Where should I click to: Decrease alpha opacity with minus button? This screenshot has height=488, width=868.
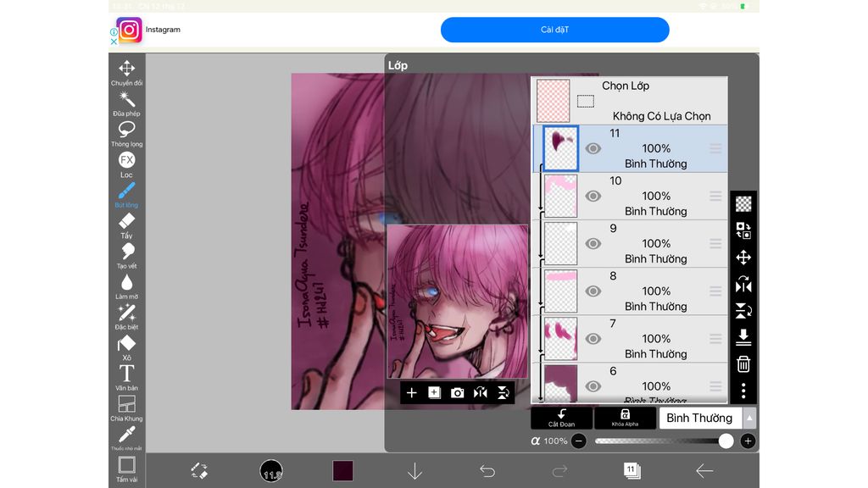coord(578,441)
